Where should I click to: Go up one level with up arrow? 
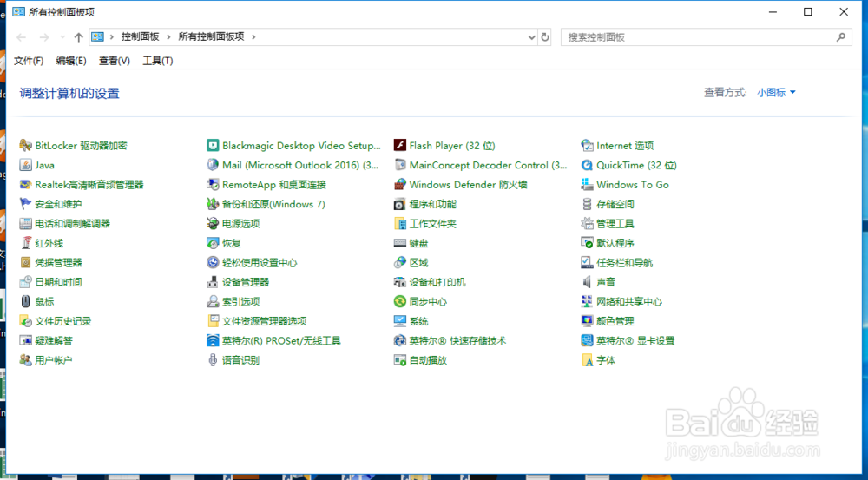pyautogui.click(x=79, y=37)
